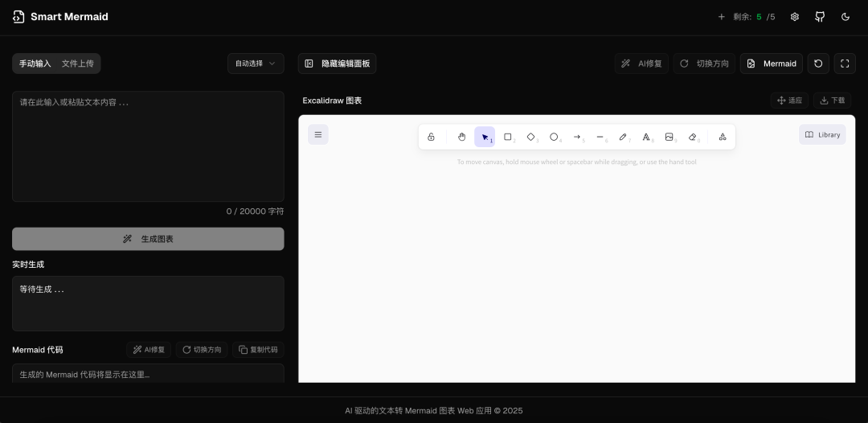Open the GitHub repository icon
Image resolution: width=868 pixels, height=423 pixels.
pyautogui.click(x=820, y=17)
